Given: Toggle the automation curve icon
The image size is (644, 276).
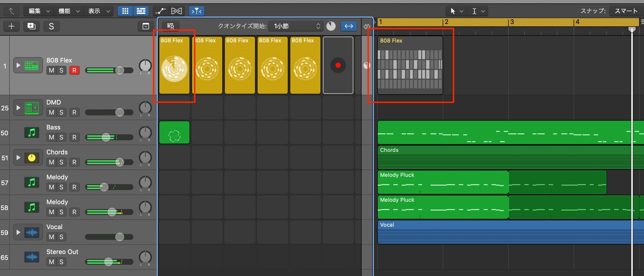Looking at the screenshot, I should click(x=161, y=11).
